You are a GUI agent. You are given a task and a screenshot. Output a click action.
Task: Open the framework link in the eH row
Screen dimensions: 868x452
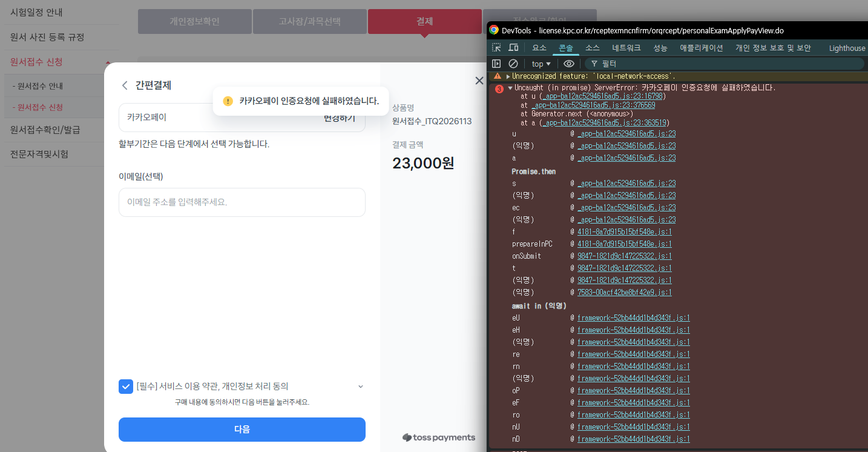pyautogui.click(x=634, y=330)
